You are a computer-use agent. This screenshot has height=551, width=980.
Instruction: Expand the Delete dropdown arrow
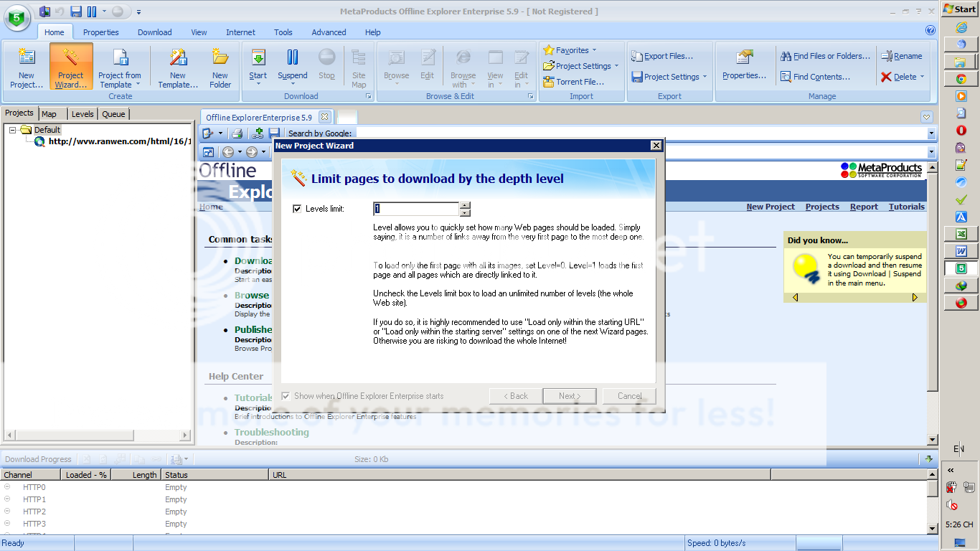click(922, 77)
